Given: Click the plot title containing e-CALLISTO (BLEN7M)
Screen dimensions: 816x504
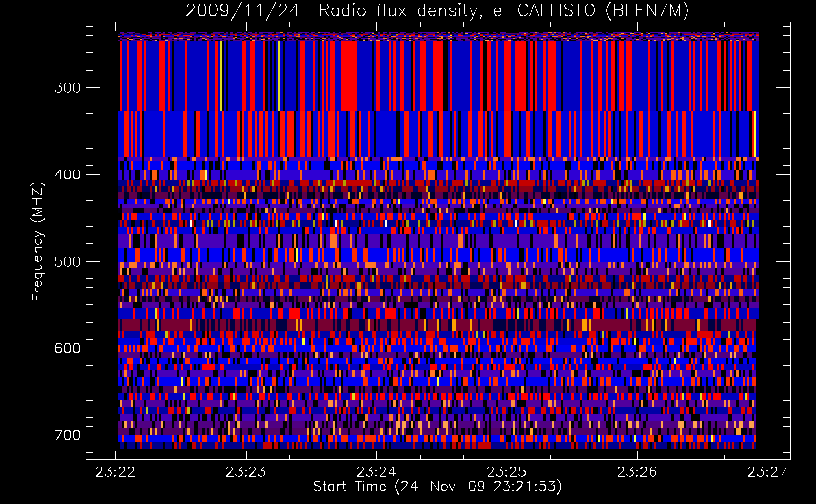Looking at the screenshot, I should 437,10.
